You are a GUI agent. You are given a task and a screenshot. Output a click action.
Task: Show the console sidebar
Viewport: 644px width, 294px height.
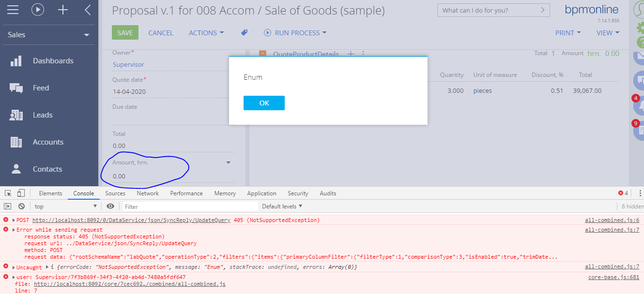coord(8,206)
